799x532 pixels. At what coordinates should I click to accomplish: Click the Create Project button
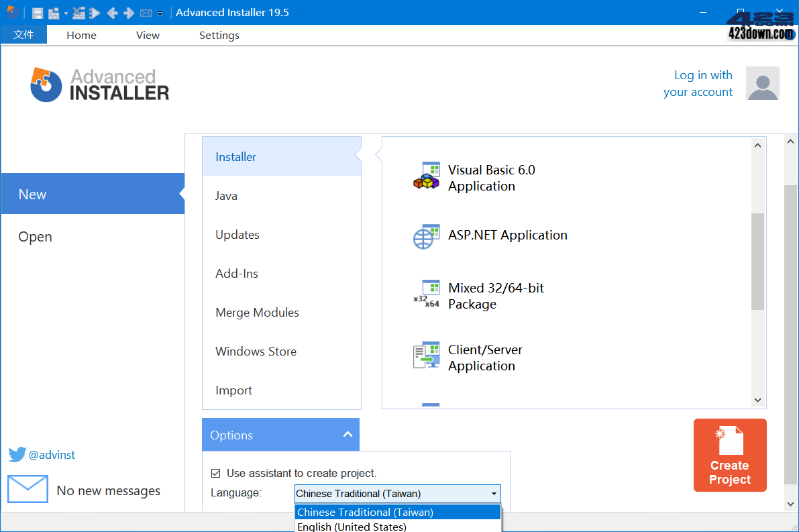(x=730, y=456)
